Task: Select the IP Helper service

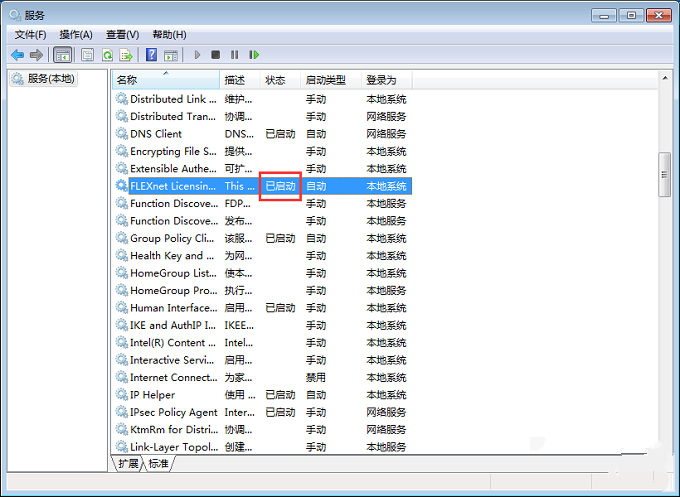Action: pyautogui.click(x=262, y=394)
